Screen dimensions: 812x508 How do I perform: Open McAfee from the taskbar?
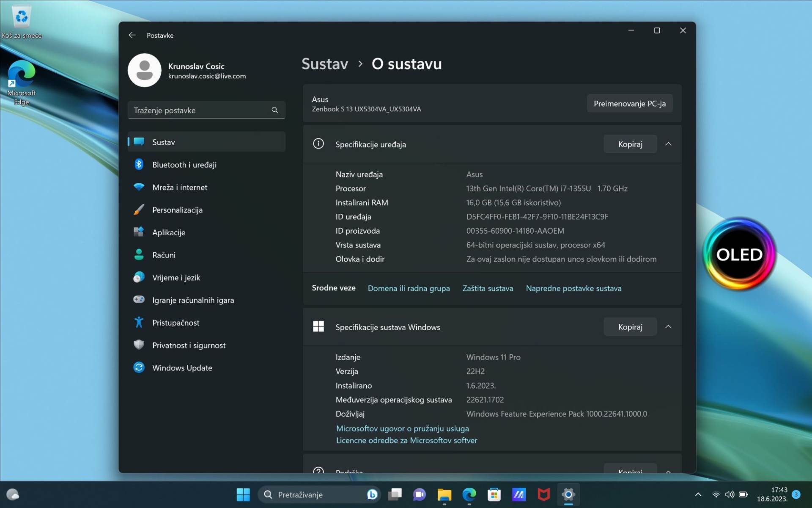pos(543,494)
